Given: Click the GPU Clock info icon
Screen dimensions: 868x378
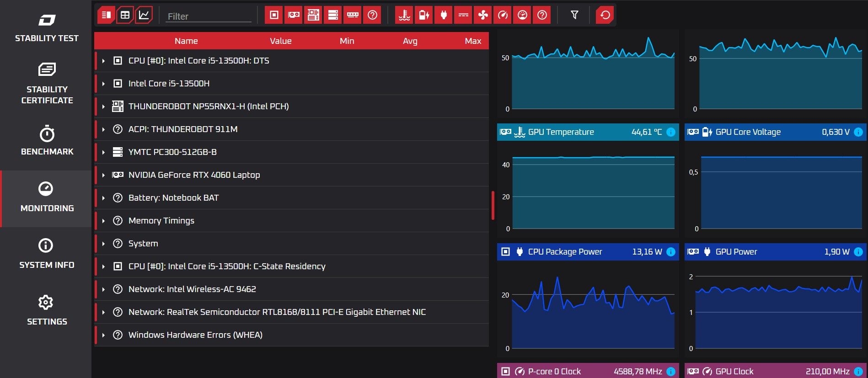Looking at the screenshot, I should pos(858,372).
